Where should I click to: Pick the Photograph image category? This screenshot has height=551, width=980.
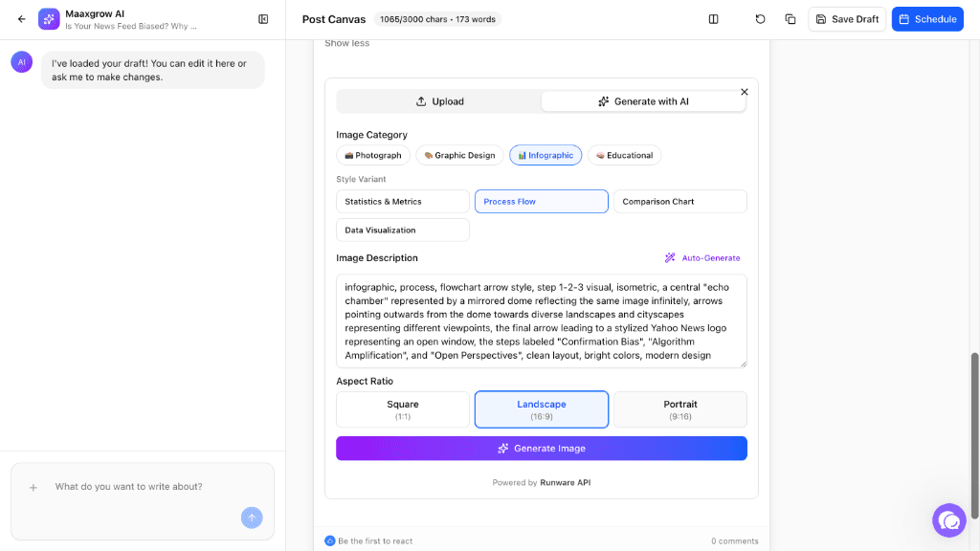coord(373,155)
